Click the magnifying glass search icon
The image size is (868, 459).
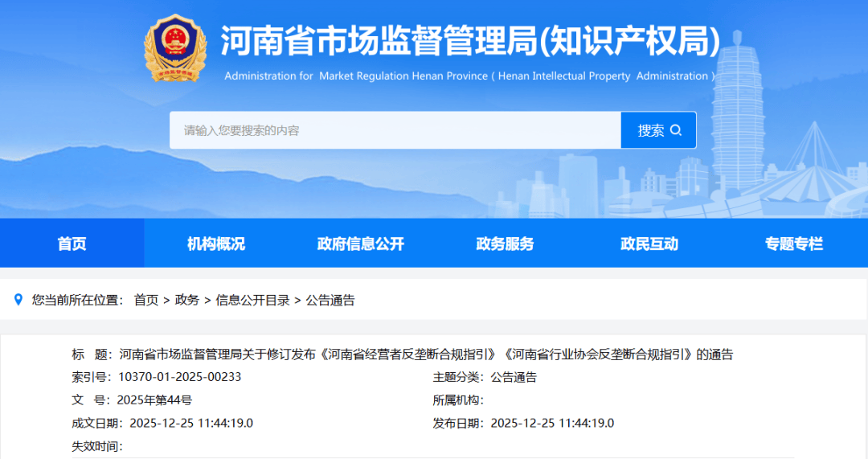pos(676,130)
